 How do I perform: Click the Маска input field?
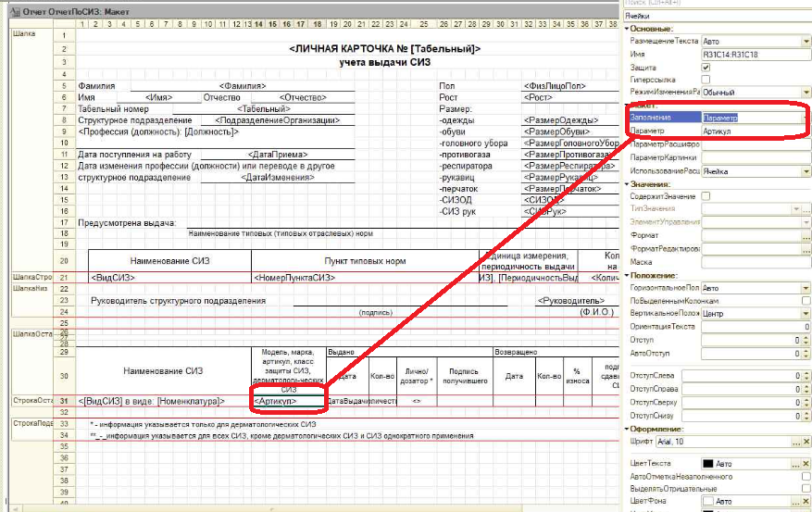pos(756,262)
